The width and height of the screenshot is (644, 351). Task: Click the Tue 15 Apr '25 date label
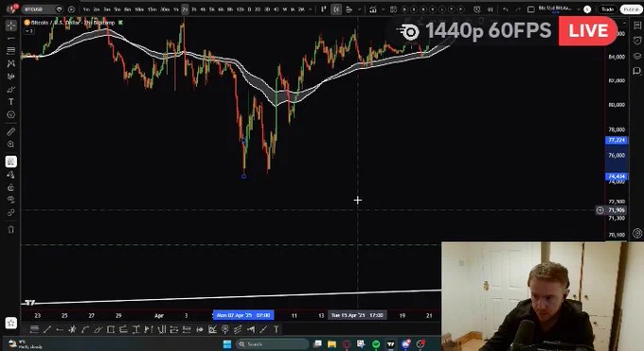click(x=357, y=315)
